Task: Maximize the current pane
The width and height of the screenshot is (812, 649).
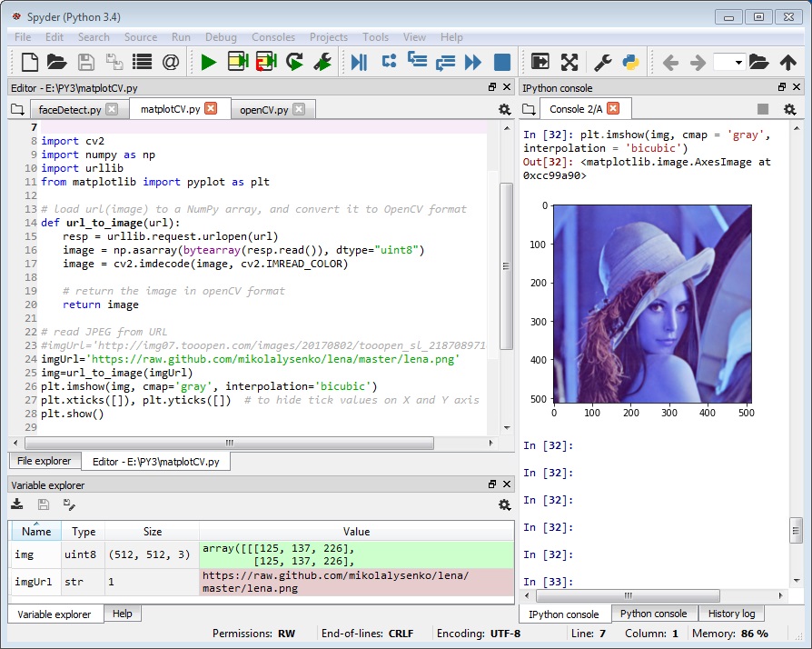Action: [x=540, y=62]
